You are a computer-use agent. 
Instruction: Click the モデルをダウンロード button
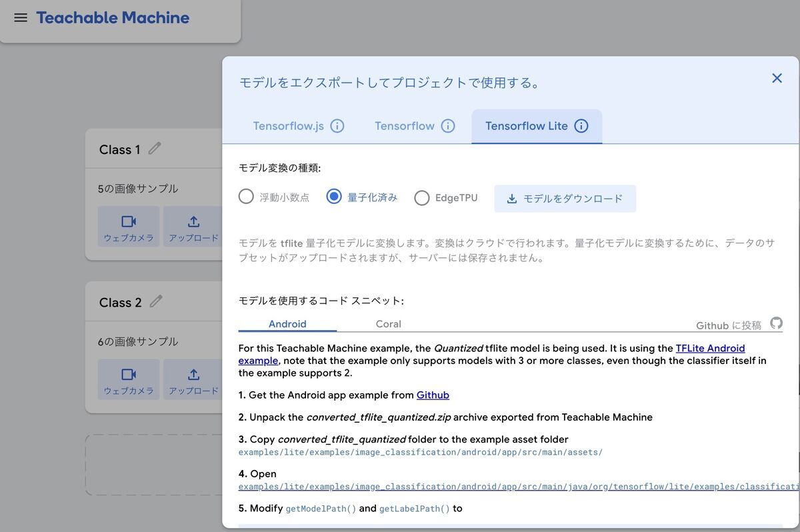point(565,199)
